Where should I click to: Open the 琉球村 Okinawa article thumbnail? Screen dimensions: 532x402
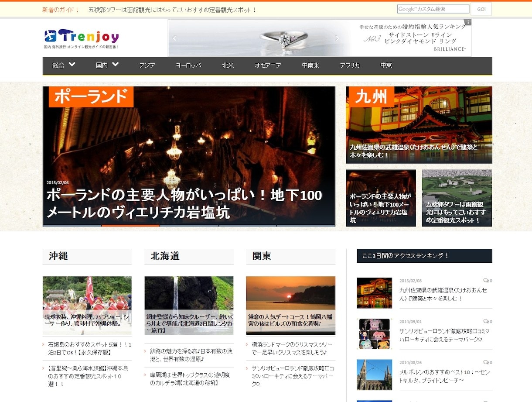click(x=87, y=306)
